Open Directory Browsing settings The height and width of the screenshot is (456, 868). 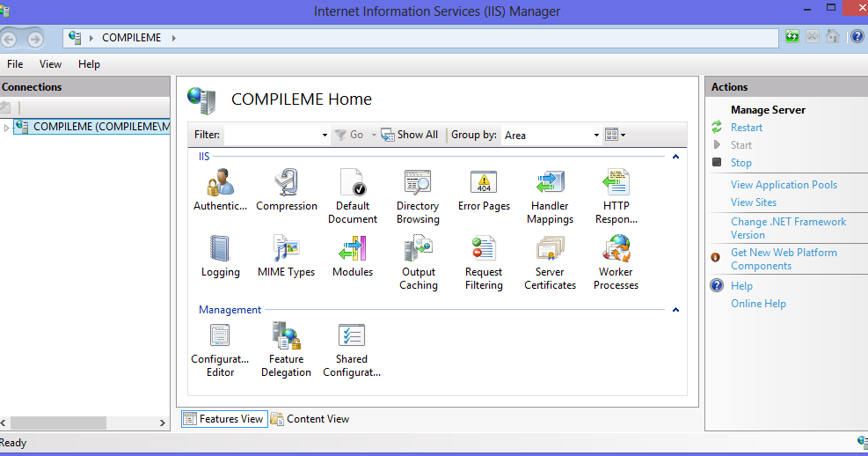pos(418,197)
